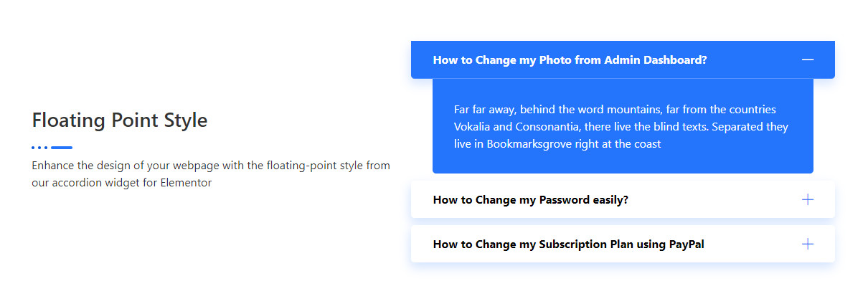
Task: Expand "How to Change my Password easily?"
Action: 530,200
